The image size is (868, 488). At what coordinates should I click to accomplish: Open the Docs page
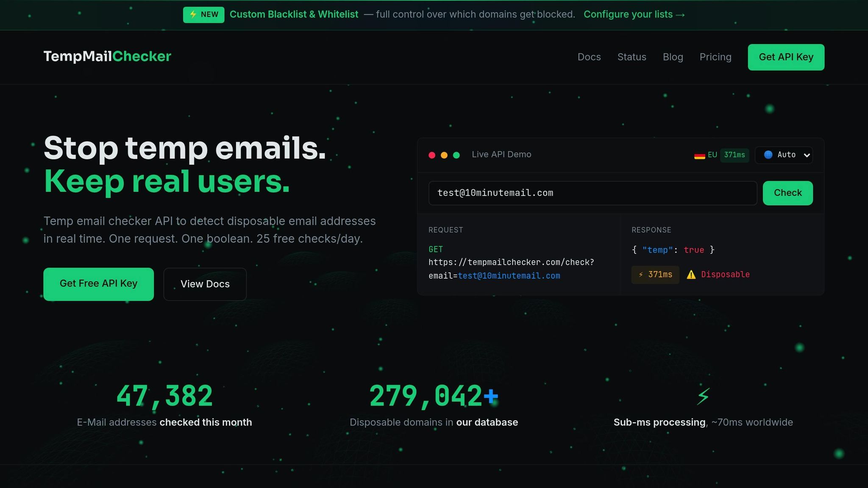point(589,57)
